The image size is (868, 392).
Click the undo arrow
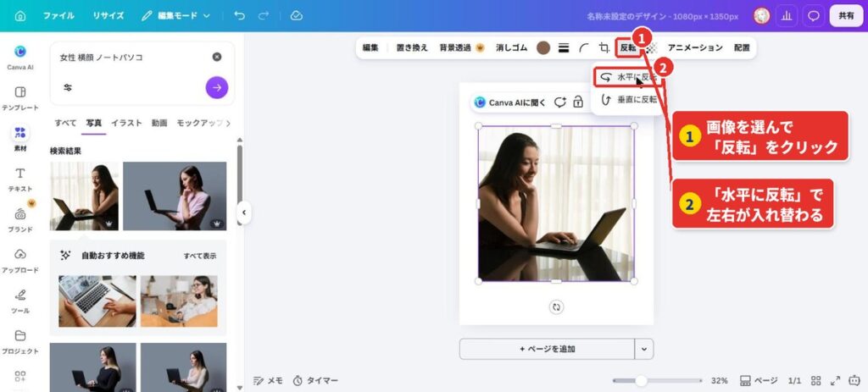click(239, 16)
